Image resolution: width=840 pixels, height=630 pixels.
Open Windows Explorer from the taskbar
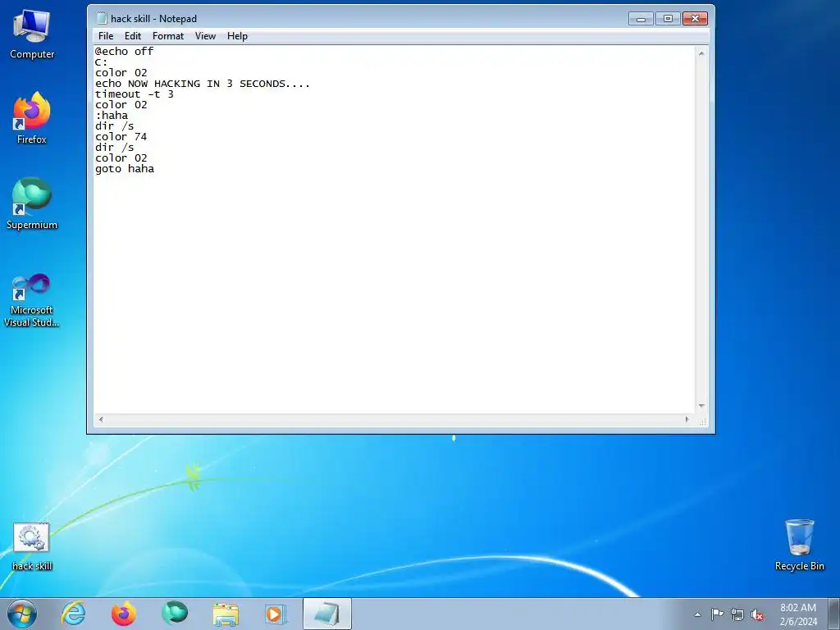(226, 614)
